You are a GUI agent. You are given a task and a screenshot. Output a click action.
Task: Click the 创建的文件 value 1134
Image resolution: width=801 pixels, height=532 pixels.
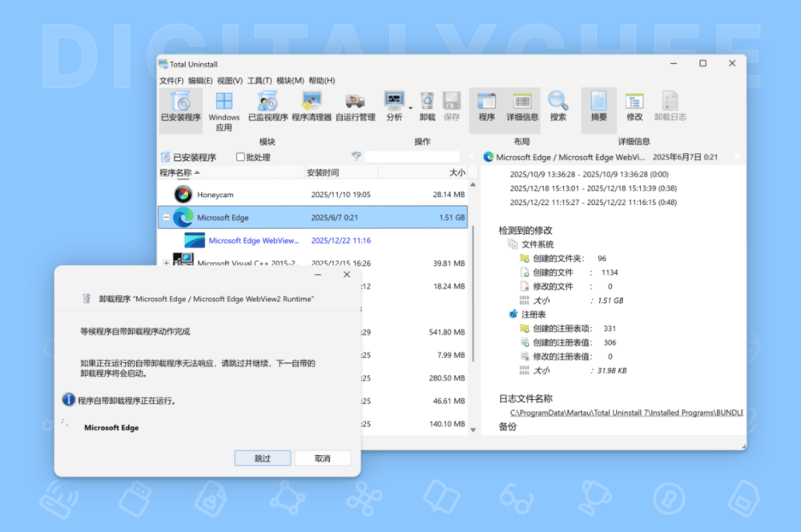[x=610, y=272]
